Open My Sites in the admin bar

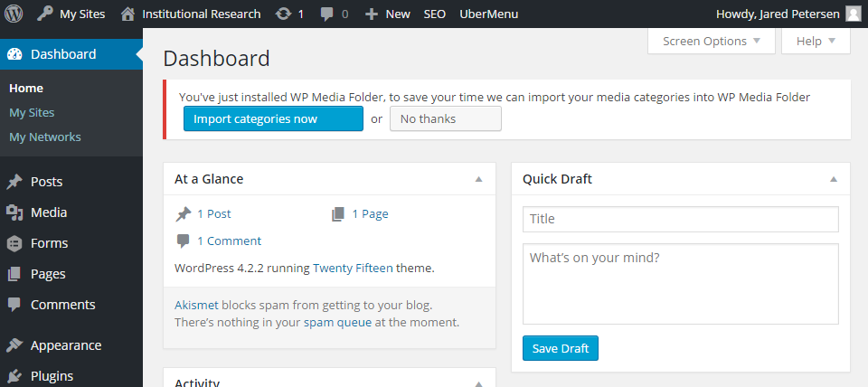click(x=82, y=14)
